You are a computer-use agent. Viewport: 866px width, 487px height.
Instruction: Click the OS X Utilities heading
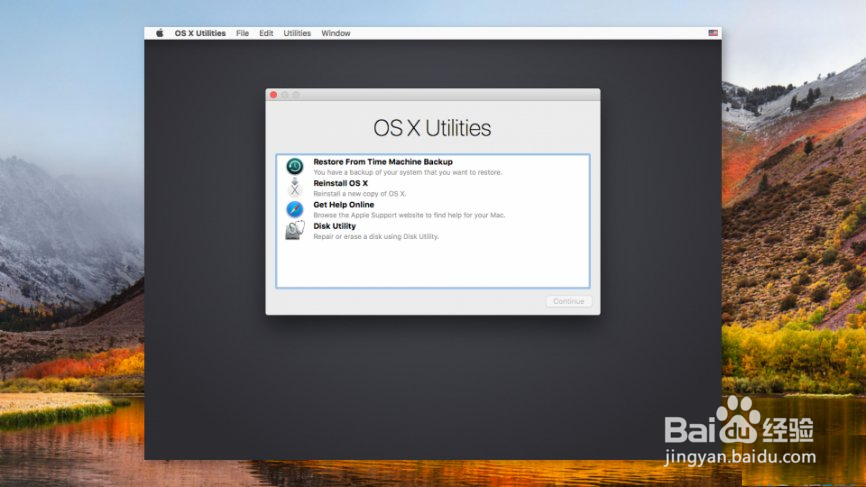coord(432,128)
